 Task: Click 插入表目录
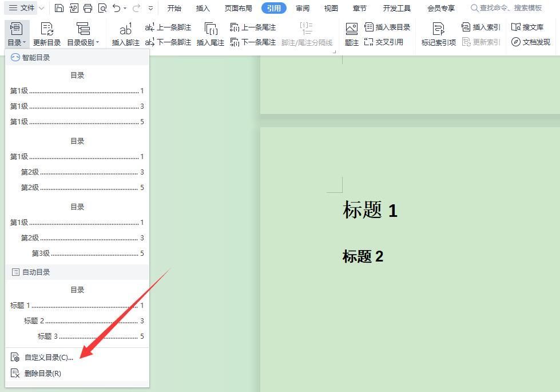click(387, 27)
